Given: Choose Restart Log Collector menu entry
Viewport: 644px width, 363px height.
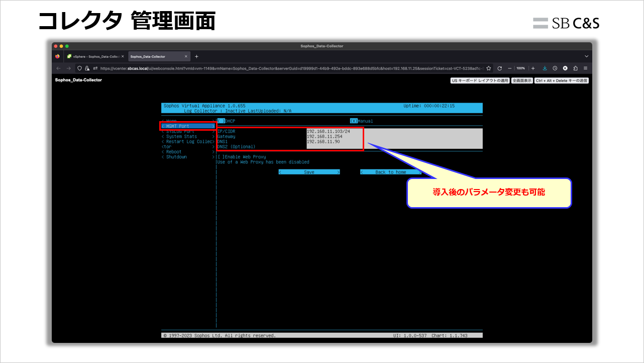Looking at the screenshot, I should tap(188, 144).
